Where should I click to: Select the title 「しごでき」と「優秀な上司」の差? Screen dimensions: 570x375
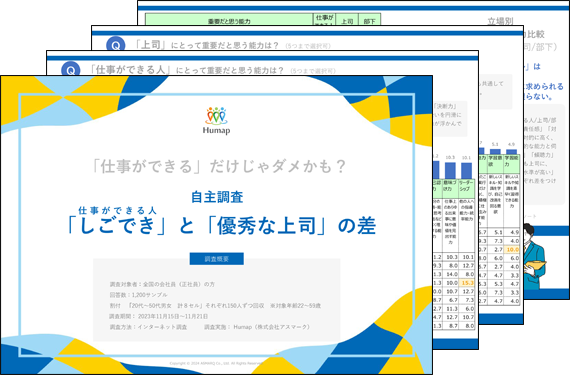(221, 226)
